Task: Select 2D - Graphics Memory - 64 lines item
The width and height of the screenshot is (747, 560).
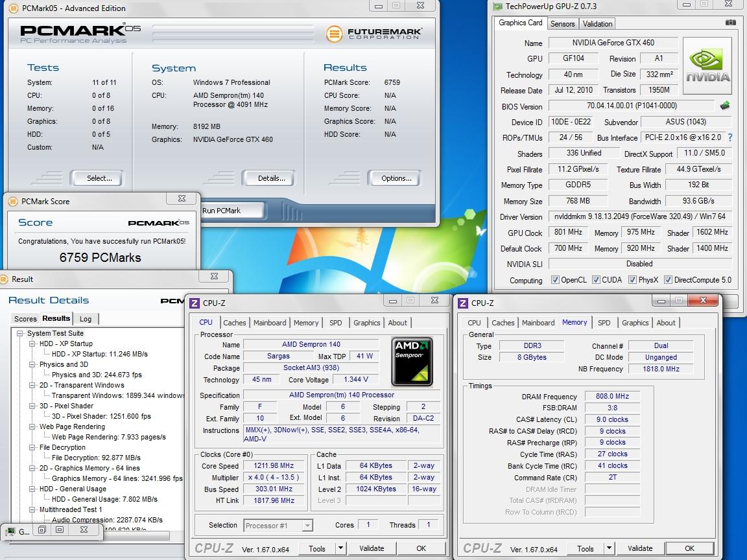Action: click(89, 468)
